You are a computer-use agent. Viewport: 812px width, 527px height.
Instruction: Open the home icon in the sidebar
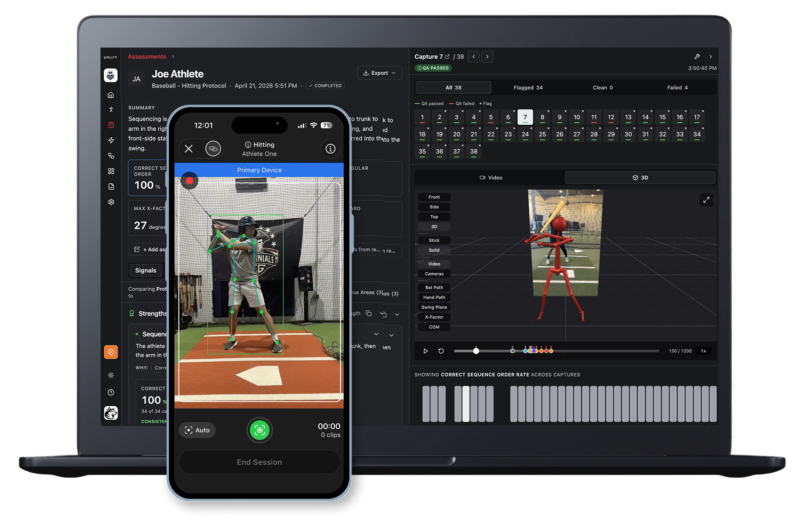tap(111, 95)
